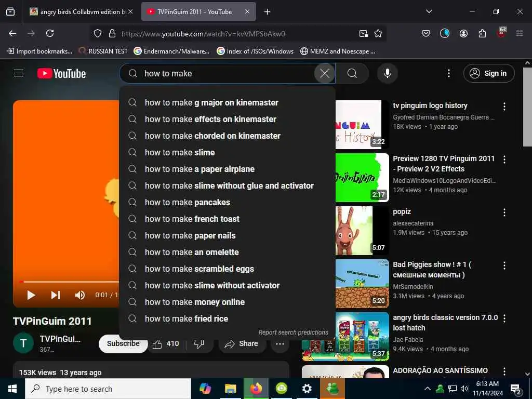The height and width of the screenshot is (399, 532).
Task: Go back to the previous page
Action: [12, 33]
